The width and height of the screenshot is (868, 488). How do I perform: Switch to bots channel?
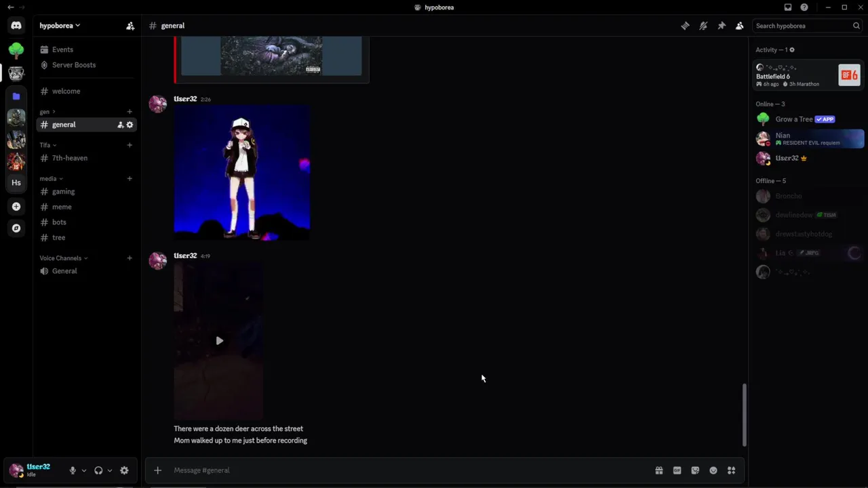click(86, 222)
